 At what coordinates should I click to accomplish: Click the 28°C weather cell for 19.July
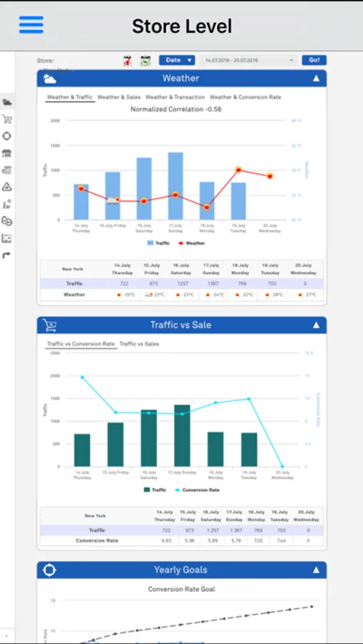(272, 295)
